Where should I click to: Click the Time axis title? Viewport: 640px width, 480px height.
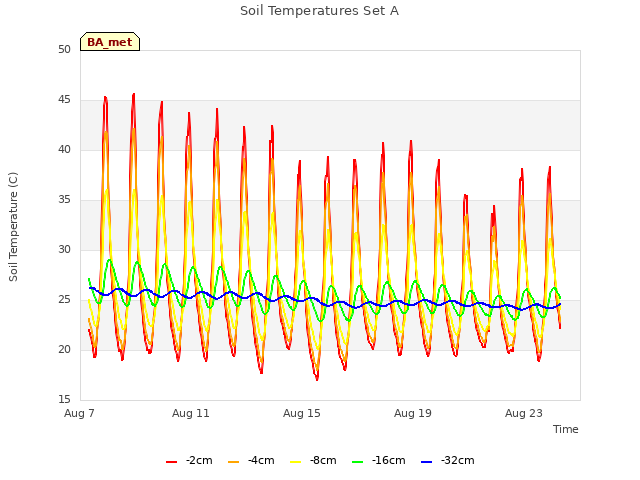tap(566, 429)
